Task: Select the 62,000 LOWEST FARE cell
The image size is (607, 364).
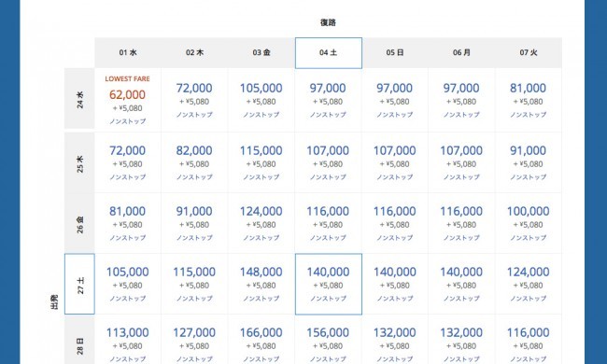Action: (128, 100)
